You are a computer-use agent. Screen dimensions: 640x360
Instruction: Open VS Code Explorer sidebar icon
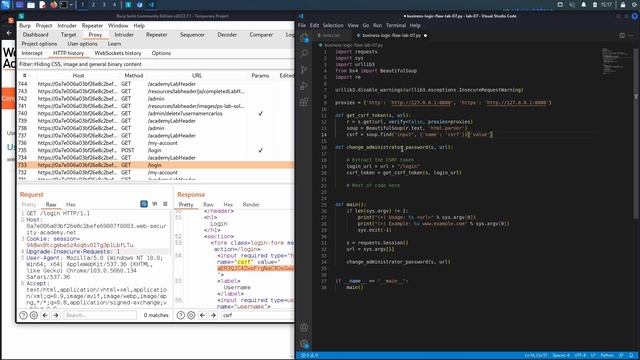tap(304, 38)
